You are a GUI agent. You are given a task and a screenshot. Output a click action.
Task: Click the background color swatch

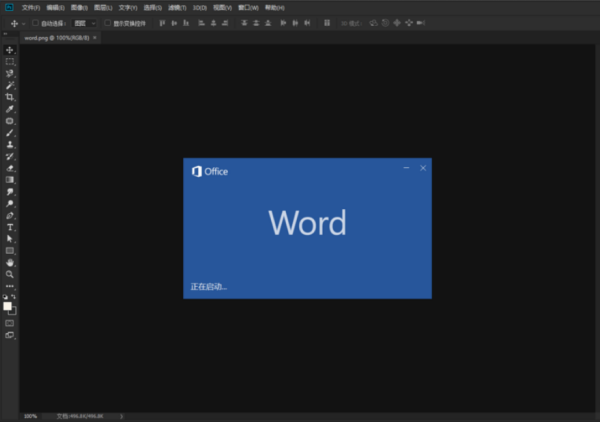point(14,312)
